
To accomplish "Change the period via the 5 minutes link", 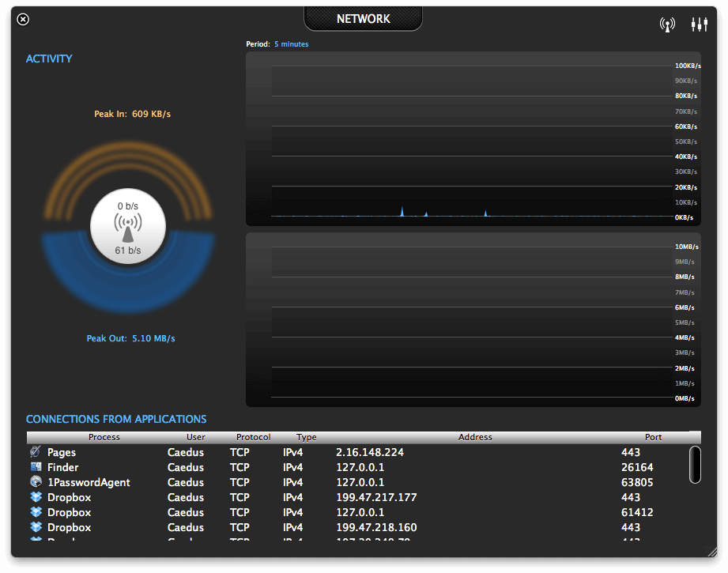I will (291, 44).
